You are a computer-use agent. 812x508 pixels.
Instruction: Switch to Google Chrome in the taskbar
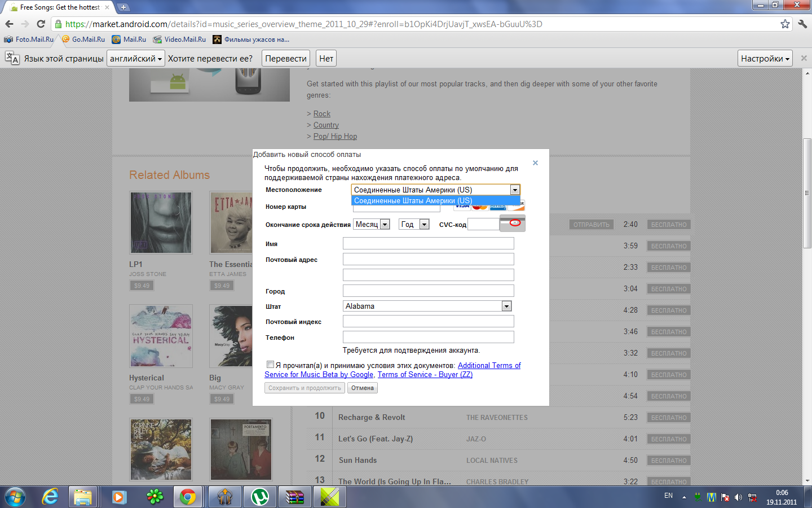click(188, 497)
